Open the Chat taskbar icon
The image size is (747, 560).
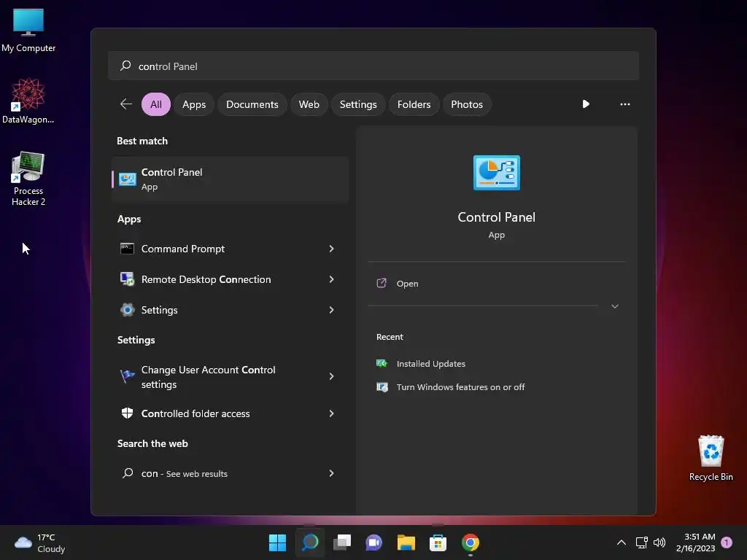click(374, 542)
